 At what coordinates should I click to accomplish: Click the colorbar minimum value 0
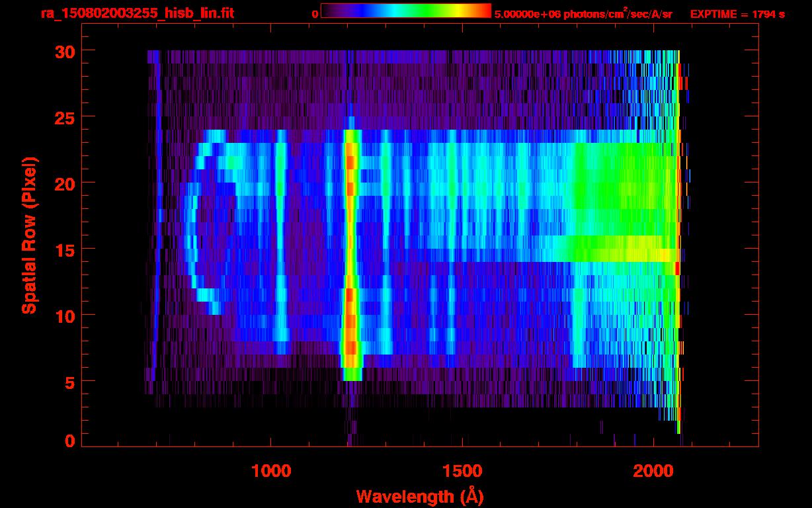(315, 13)
